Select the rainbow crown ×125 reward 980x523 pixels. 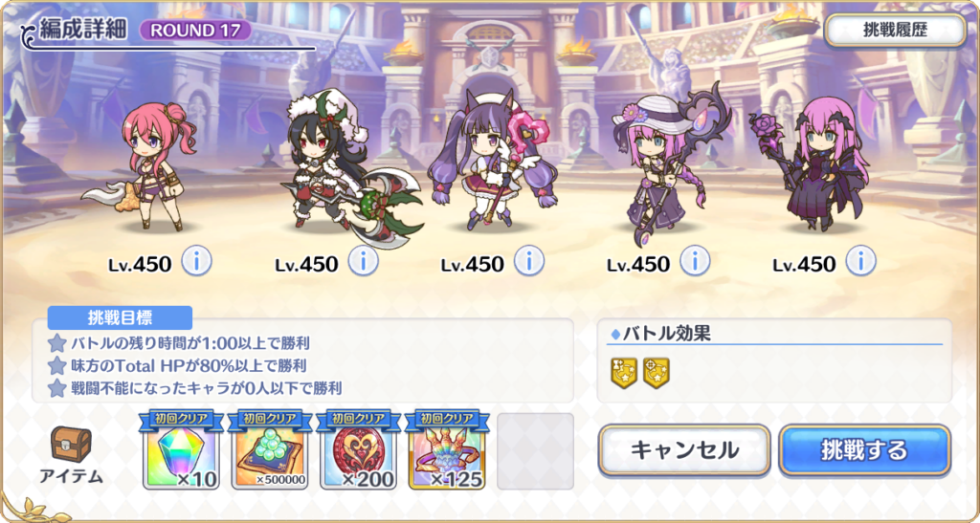tap(447, 450)
